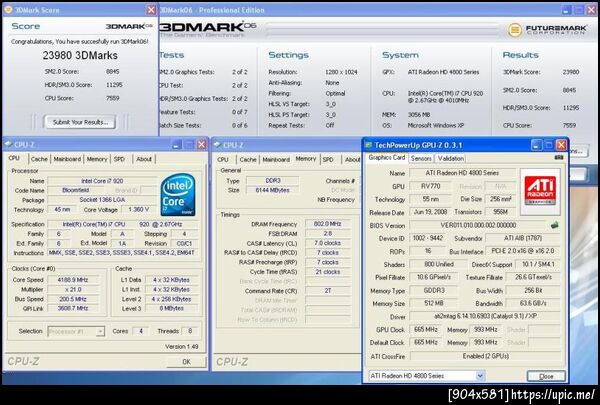Click the Bandwidth 63.6 GB/s value

[533, 303]
